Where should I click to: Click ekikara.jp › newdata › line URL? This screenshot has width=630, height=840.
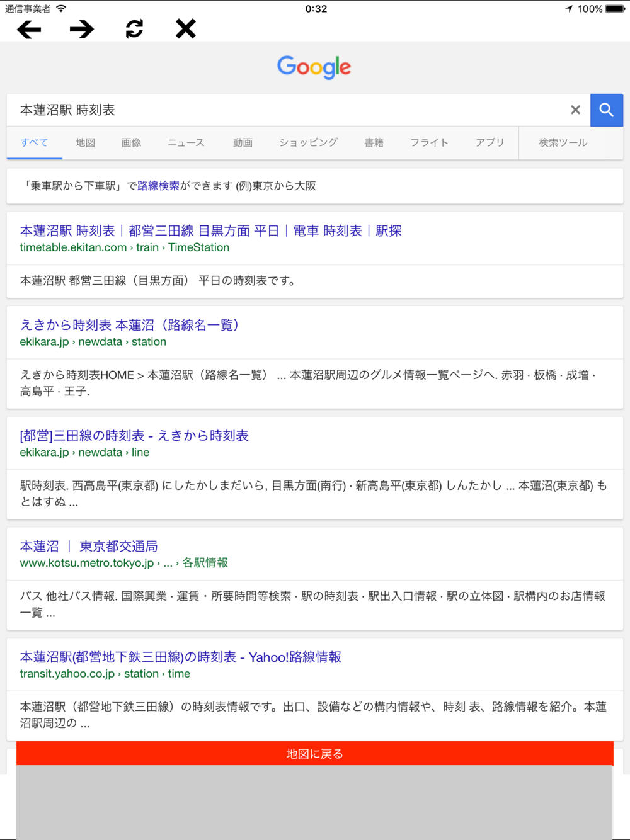click(x=84, y=453)
